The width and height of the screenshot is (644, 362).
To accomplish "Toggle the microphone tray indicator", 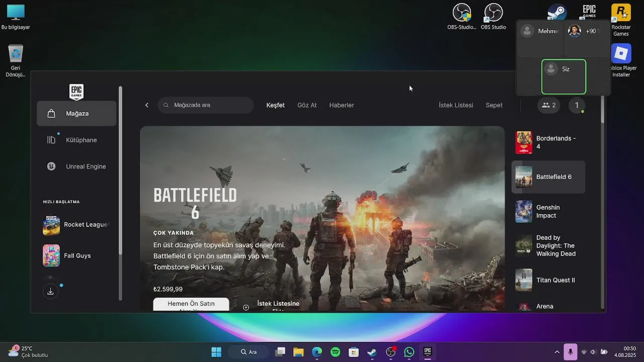I will (x=570, y=352).
